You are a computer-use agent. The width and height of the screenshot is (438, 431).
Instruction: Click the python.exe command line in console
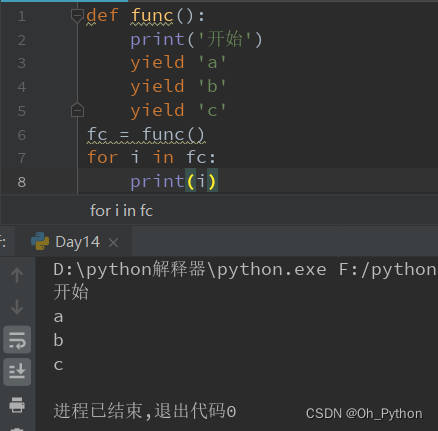pyautogui.click(x=245, y=269)
